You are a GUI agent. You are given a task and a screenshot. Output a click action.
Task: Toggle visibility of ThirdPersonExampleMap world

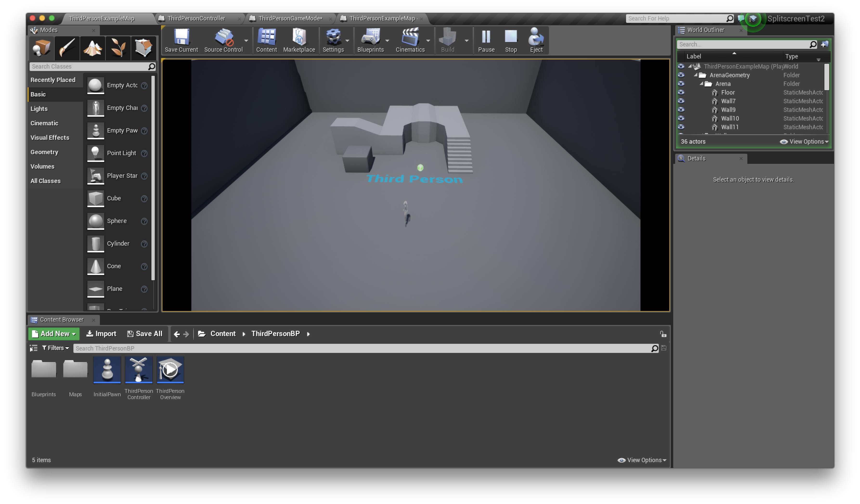point(681,66)
